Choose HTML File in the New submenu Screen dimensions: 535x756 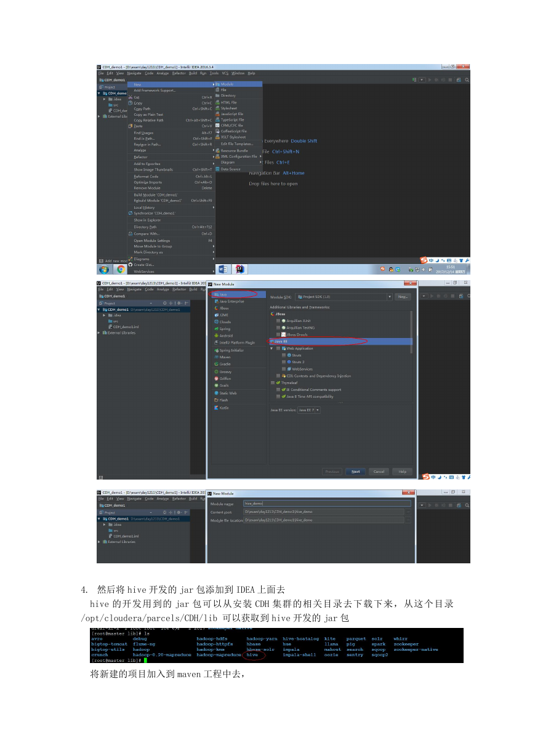point(238,102)
